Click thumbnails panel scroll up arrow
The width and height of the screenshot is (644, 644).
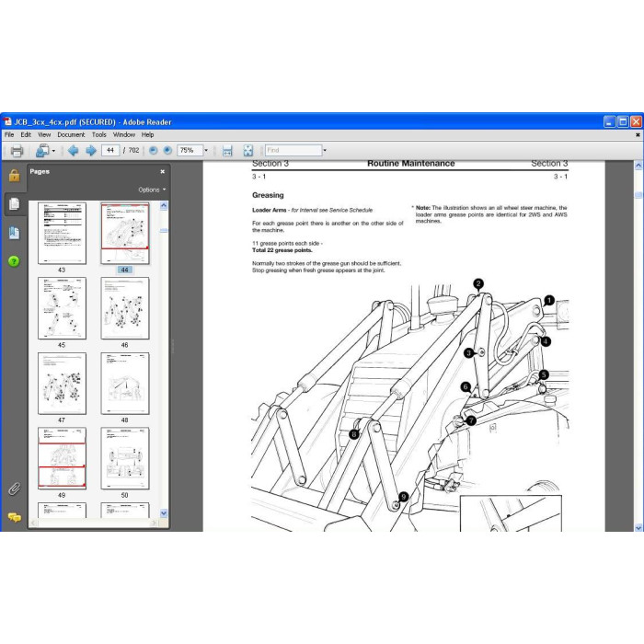[164, 205]
